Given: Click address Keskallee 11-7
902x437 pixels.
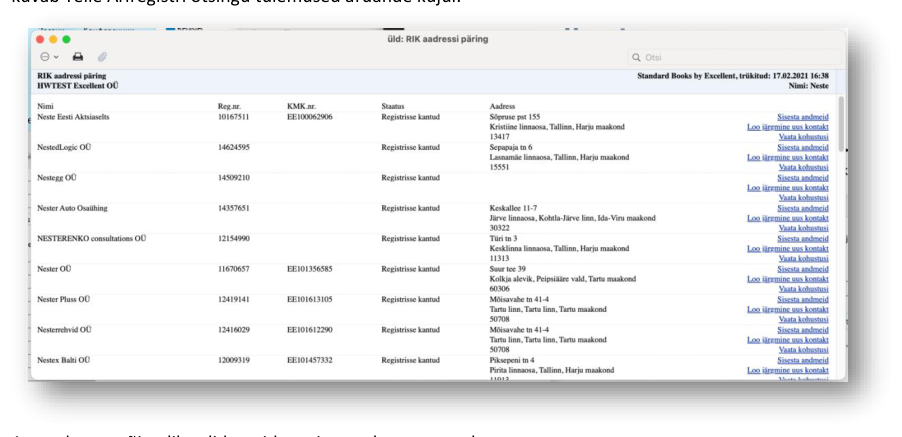Looking at the screenshot, I should pyautogui.click(x=513, y=208).
